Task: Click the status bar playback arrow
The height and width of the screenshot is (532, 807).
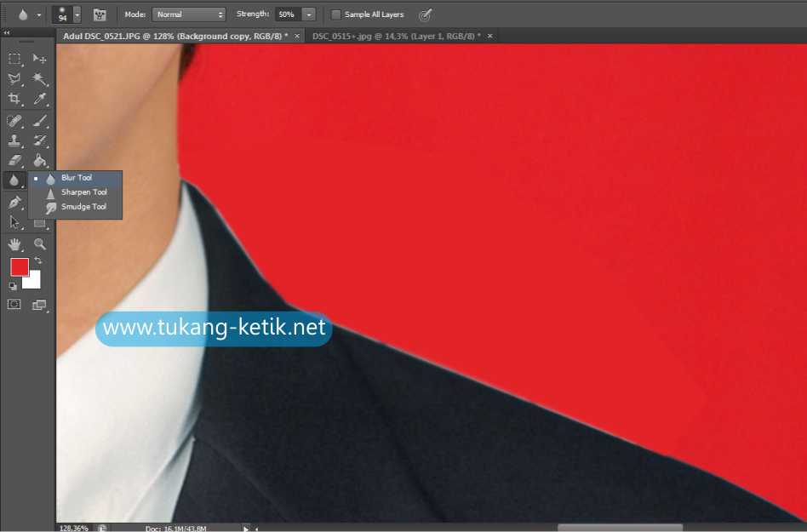Action: [245, 528]
